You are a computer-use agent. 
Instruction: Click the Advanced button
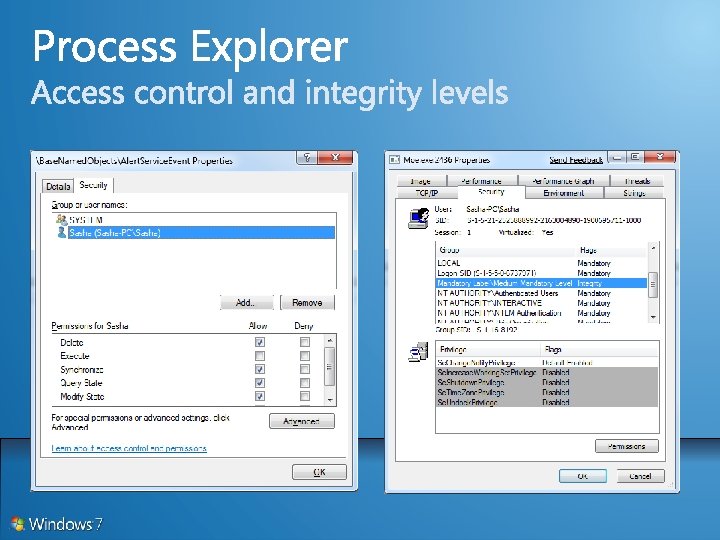click(x=302, y=421)
